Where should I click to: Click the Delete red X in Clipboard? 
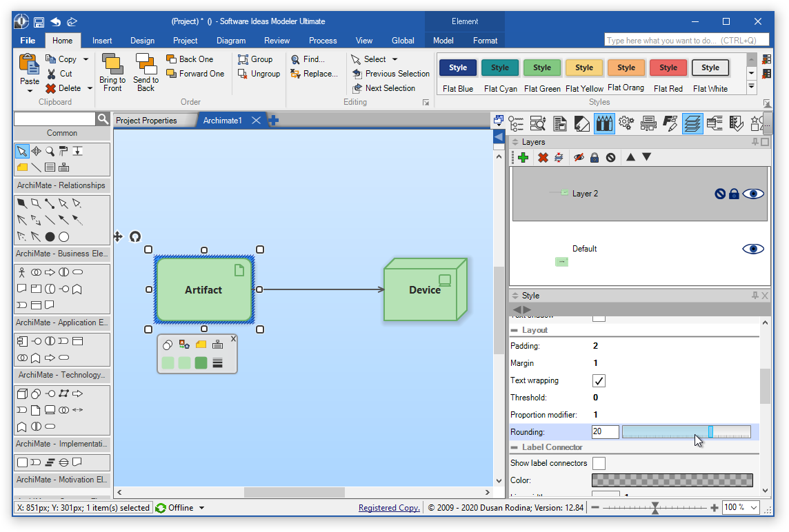(50, 88)
